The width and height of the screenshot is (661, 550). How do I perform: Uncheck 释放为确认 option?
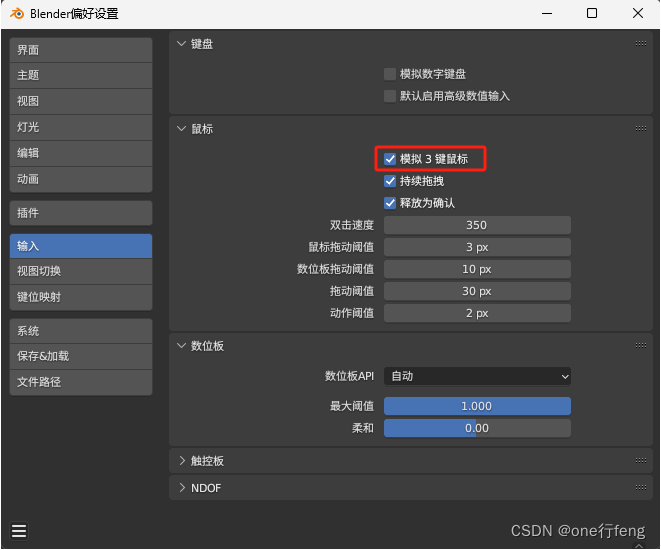click(x=390, y=203)
